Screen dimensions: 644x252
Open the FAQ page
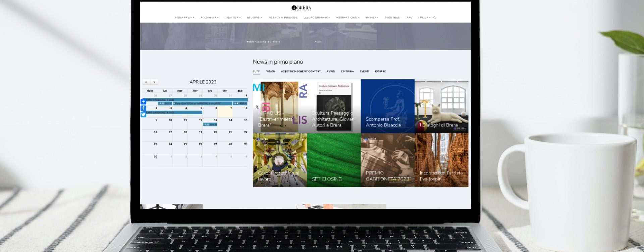click(409, 18)
